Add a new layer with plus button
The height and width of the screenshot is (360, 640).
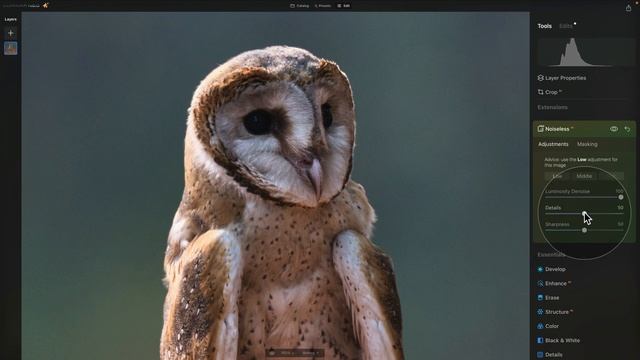[11, 33]
